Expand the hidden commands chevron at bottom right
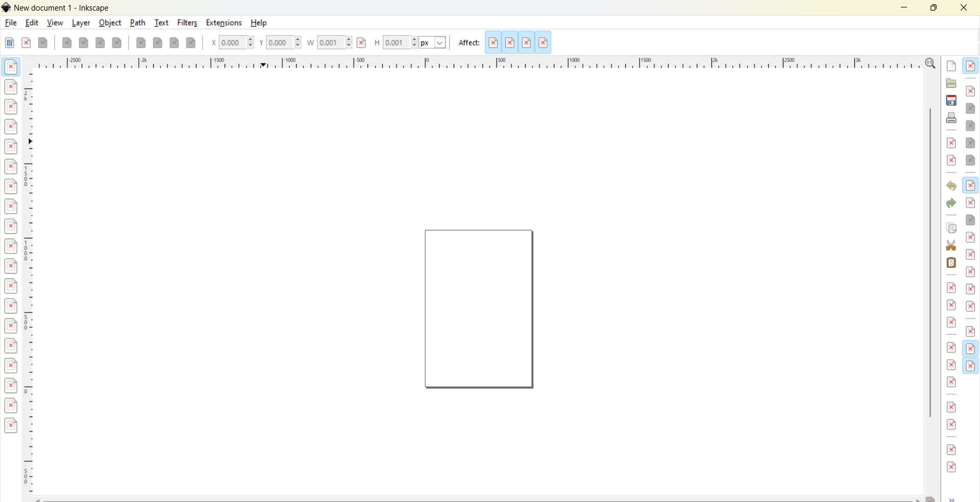 click(952, 499)
